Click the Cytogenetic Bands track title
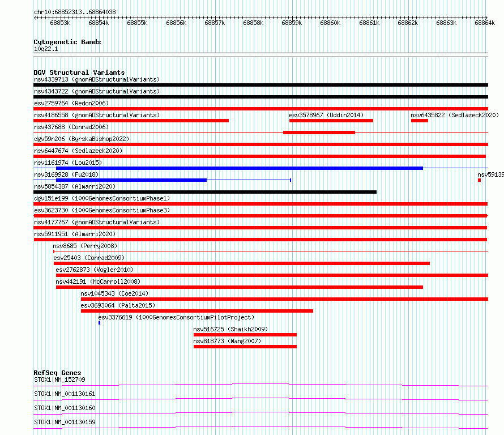Image resolution: width=504 pixels, height=435 pixels. tap(67, 42)
